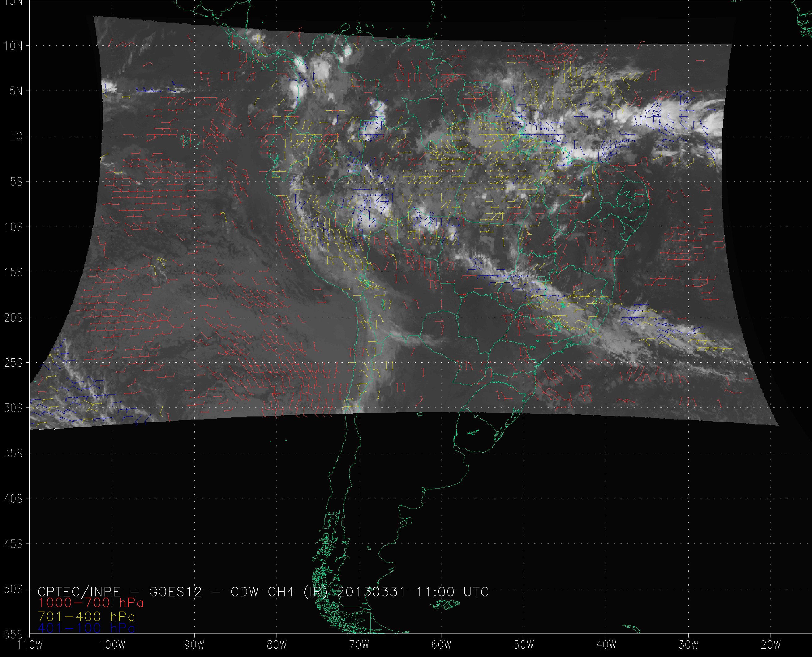
Task: Click the 10N latitude axis label
Action: pyautogui.click(x=13, y=46)
